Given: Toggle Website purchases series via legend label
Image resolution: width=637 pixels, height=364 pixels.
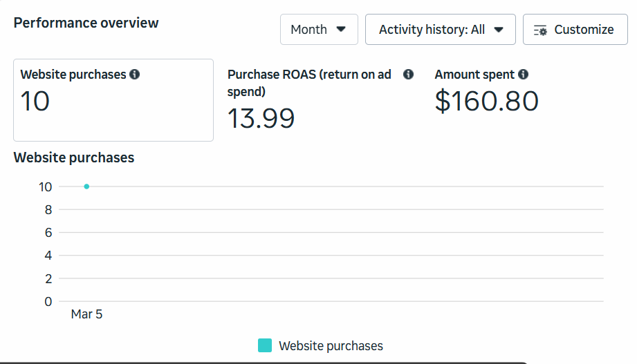Looking at the screenshot, I should click(x=331, y=345).
